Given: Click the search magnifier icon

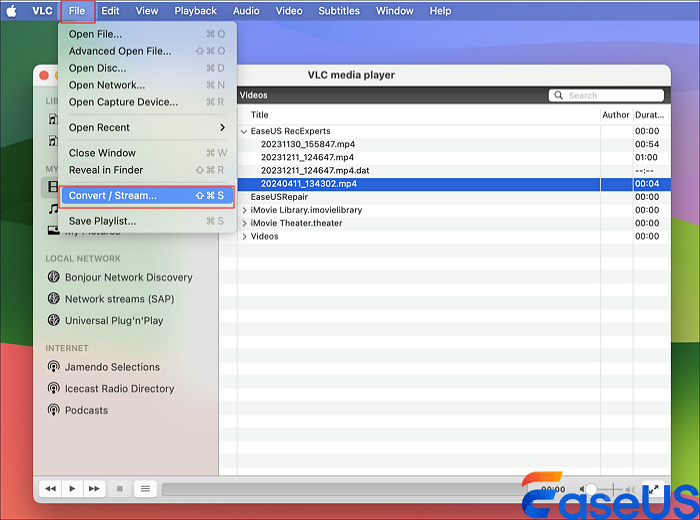Looking at the screenshot, I should point(558,95).
